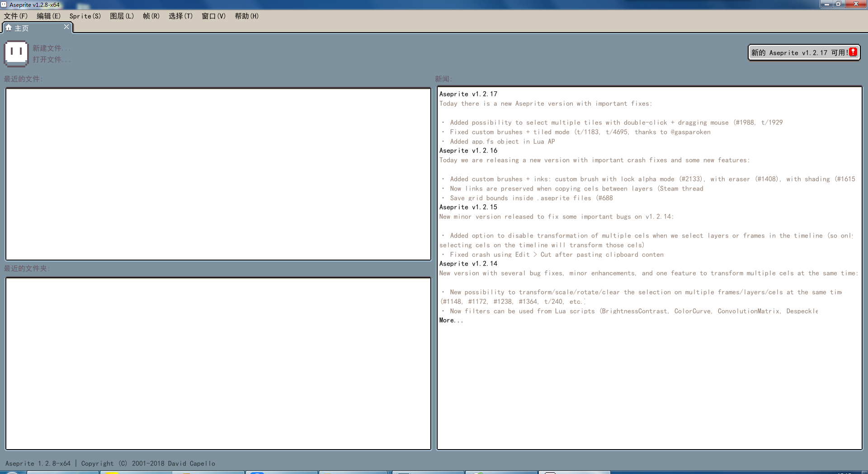868x474 pixels.
Task: Click the line 'Now filters can be used from Lua scripts'
Action: coord(630,311)
